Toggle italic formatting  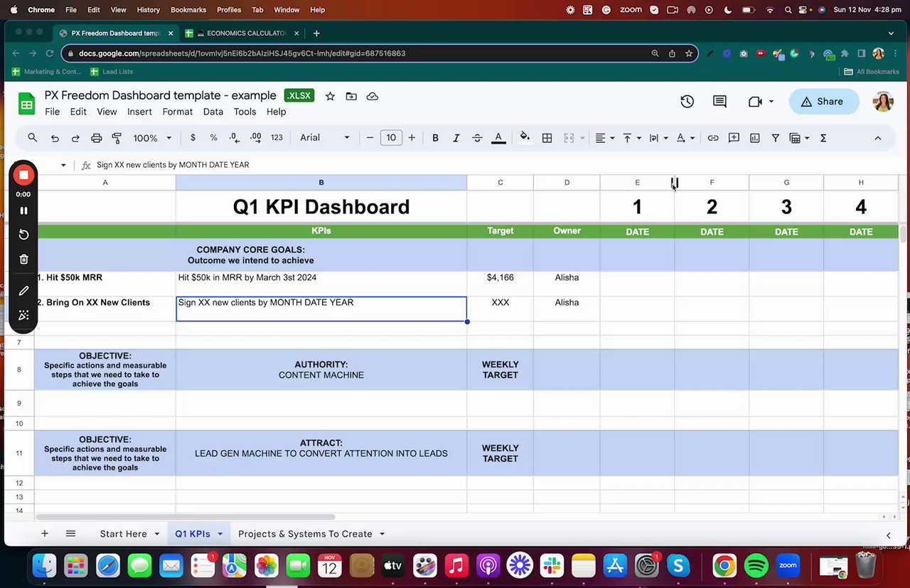[x=456, y=138]
